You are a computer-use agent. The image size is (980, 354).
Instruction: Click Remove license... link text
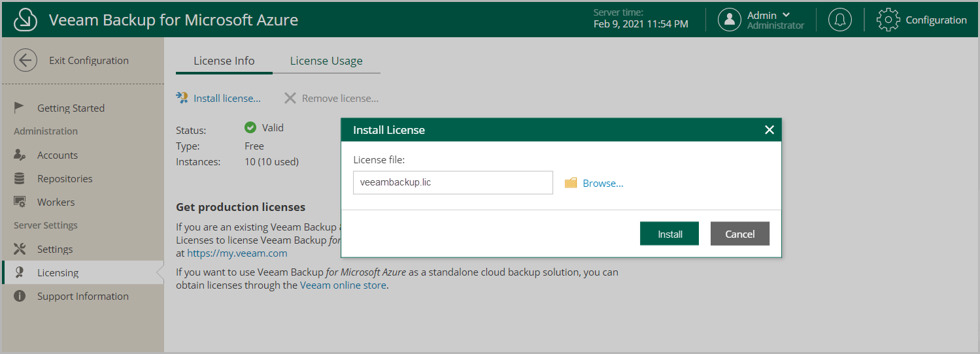coord(340,99)
